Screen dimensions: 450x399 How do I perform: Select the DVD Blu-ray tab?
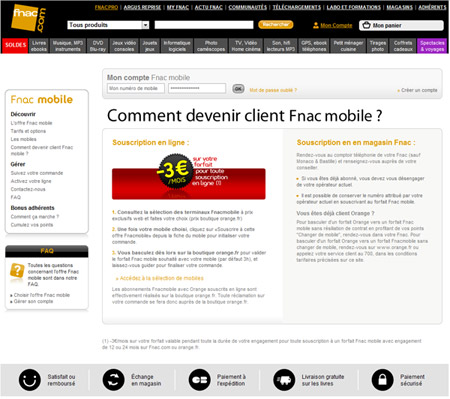[98, 46]
